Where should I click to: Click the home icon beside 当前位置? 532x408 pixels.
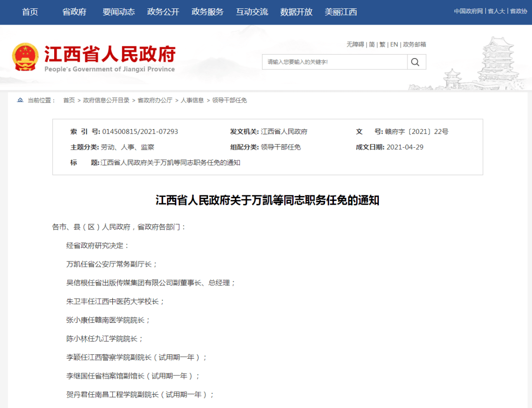tap(20, 100)
